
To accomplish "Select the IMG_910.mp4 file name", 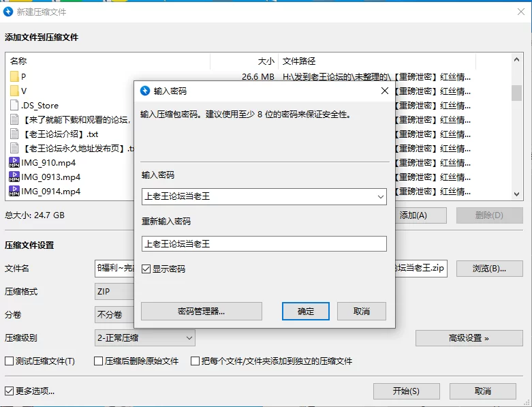I will [48, 163].
